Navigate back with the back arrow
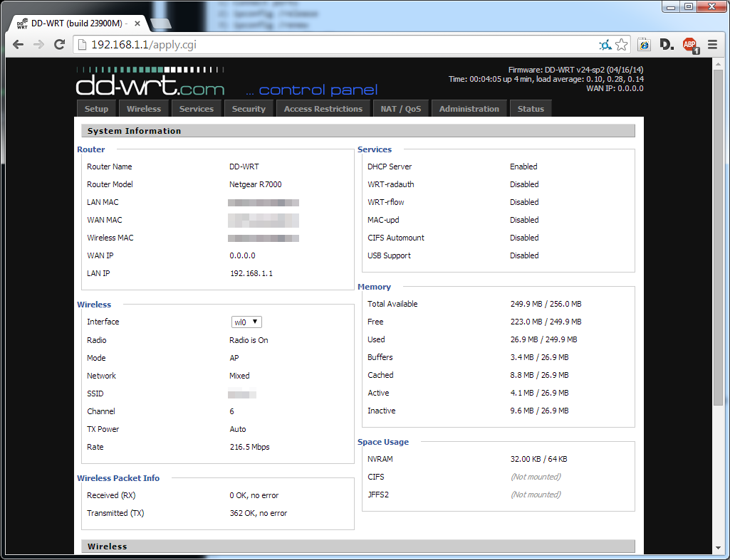Image resolution: width=730 pixels, height=560 pixels. 18,44
